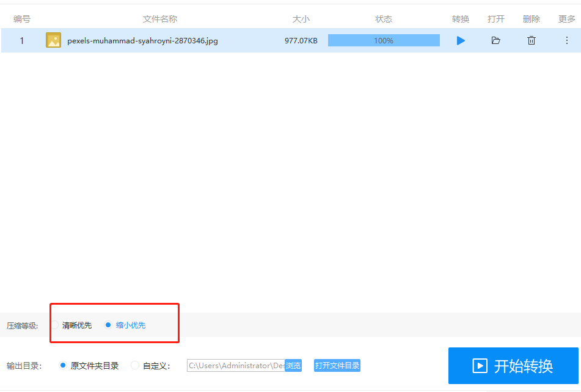Image resolution: width=581 pixels, height=392 pixels.
Task: Click the convert play icon for the jpg file
Action: pyautogui.click(x=461, y=40)
